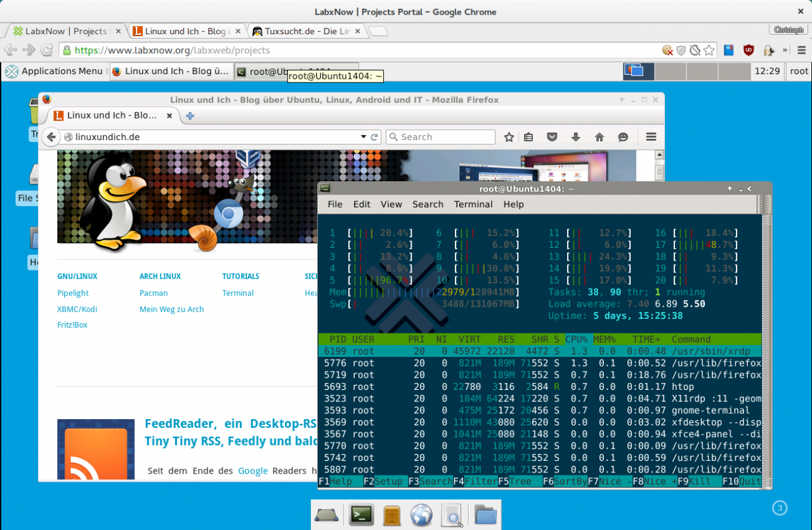
Task: Open a new Firefox tab with plus
Action: click(x=190, y=115)
